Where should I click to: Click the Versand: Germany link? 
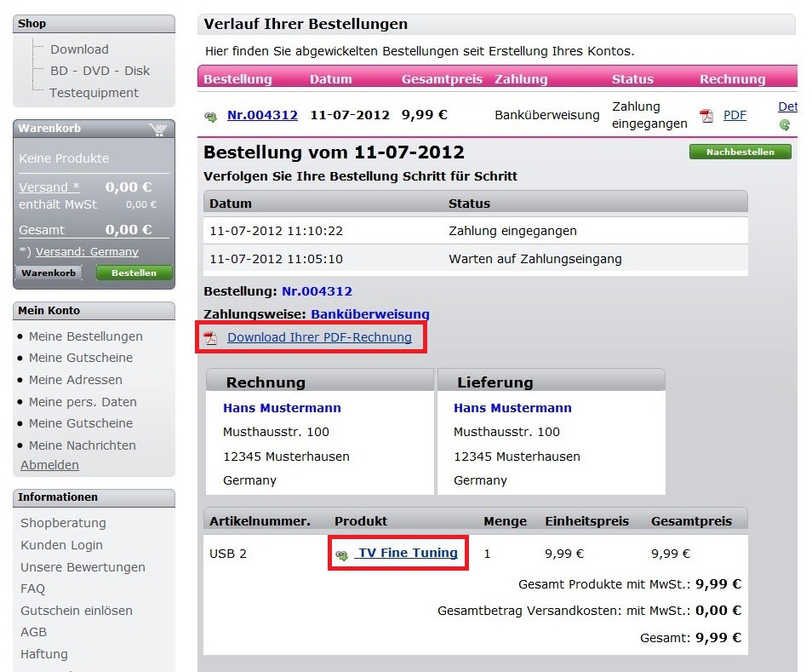(87, 252)
